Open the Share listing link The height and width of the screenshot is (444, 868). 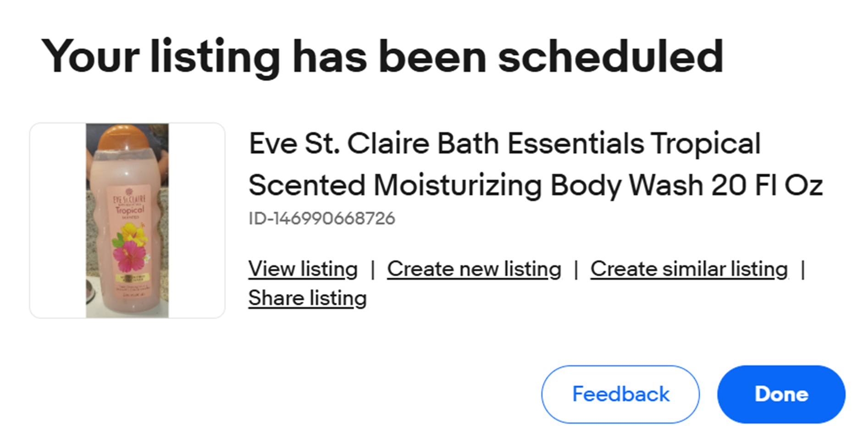(x=307, y=299)
